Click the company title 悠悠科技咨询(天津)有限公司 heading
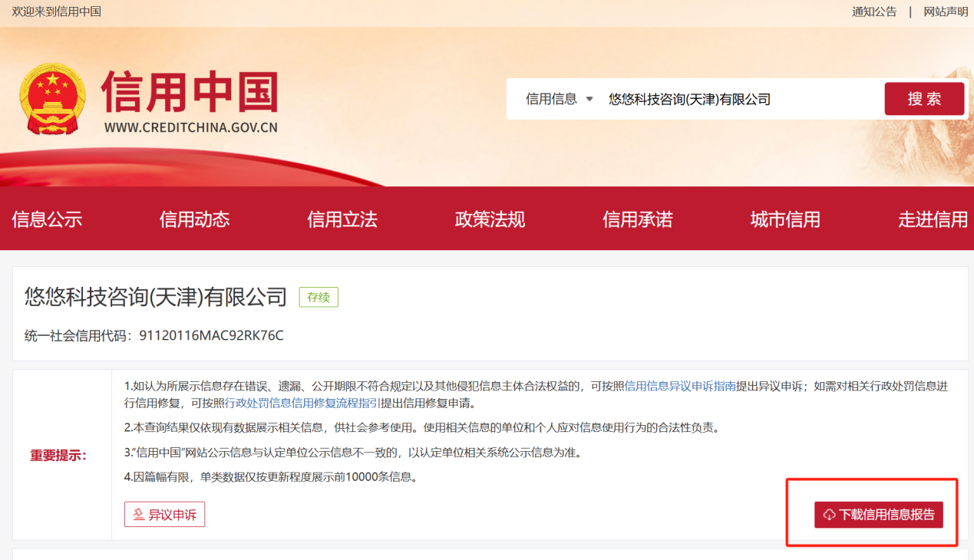 pos(156,297)
